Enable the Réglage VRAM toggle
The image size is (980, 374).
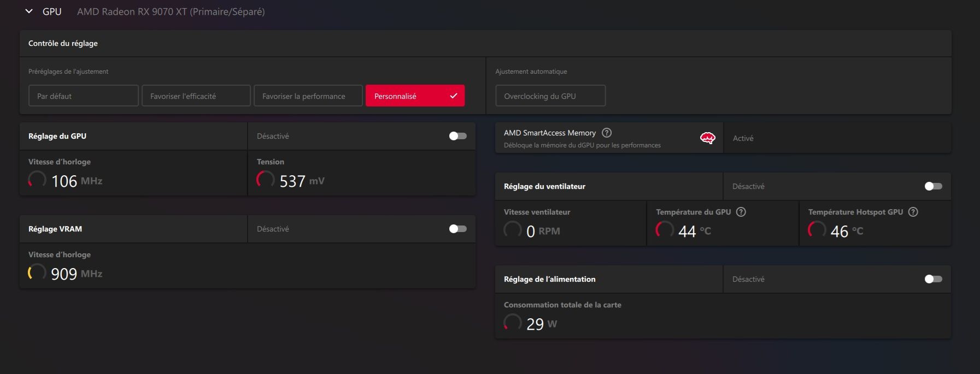tap(457, 229)
